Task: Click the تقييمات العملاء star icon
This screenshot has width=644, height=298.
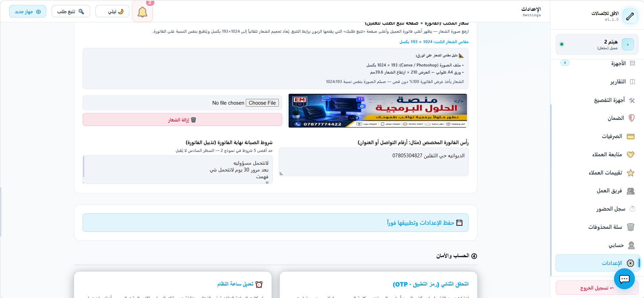Action: point(631,173)
